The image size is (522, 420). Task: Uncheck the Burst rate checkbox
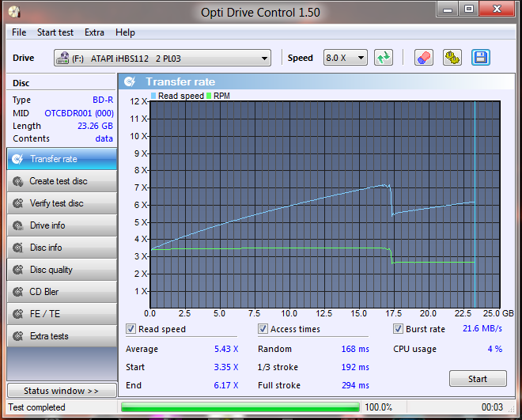[398, 329]
